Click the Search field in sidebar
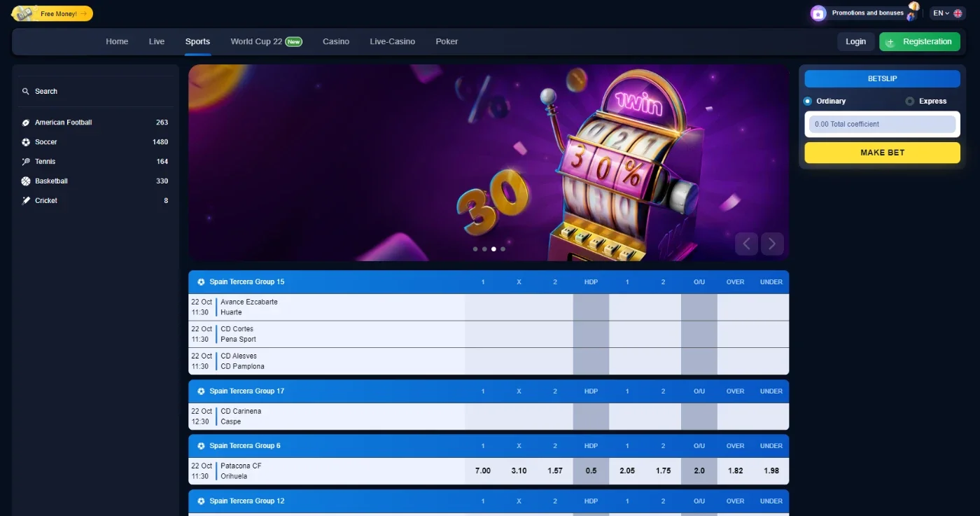Image resolution: width=980 pixels, height=516 pixels. pyautogui.click(x=94, y=92)
